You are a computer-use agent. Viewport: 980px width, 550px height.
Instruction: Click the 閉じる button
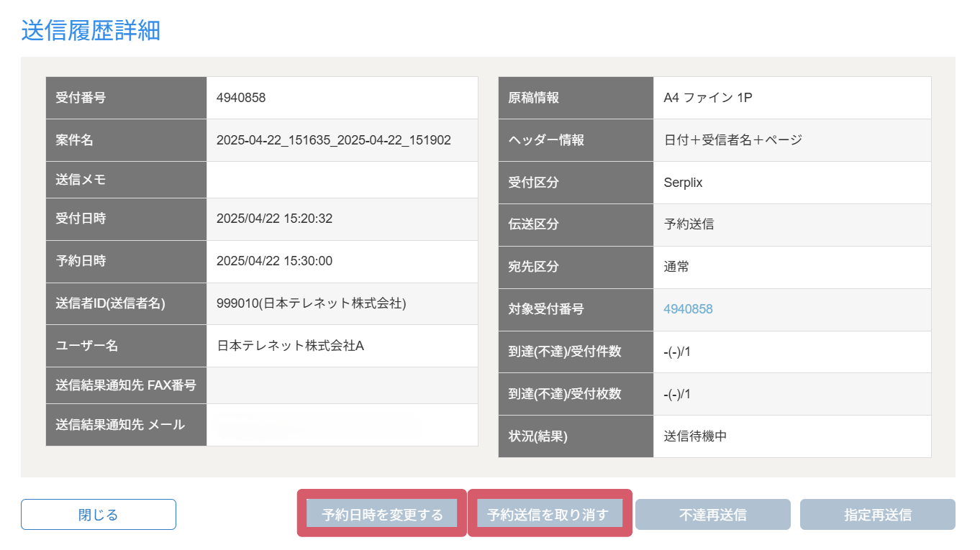(98, 515)
